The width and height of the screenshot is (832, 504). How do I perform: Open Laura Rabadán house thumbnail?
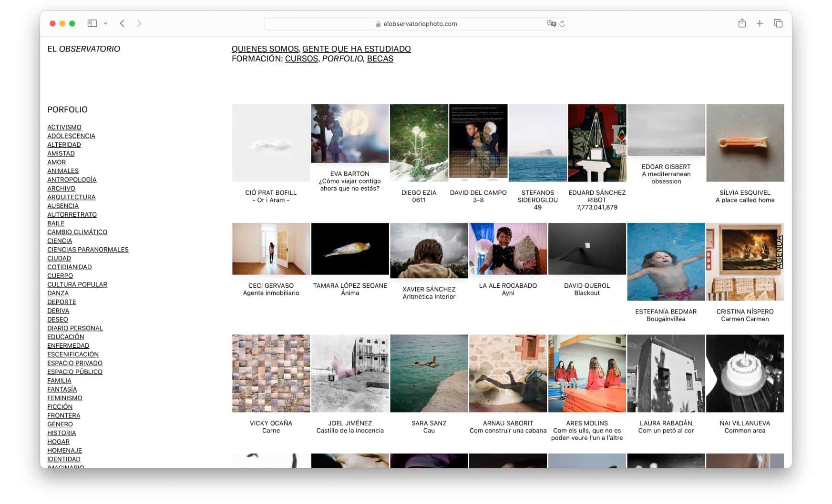click(666, 373)
